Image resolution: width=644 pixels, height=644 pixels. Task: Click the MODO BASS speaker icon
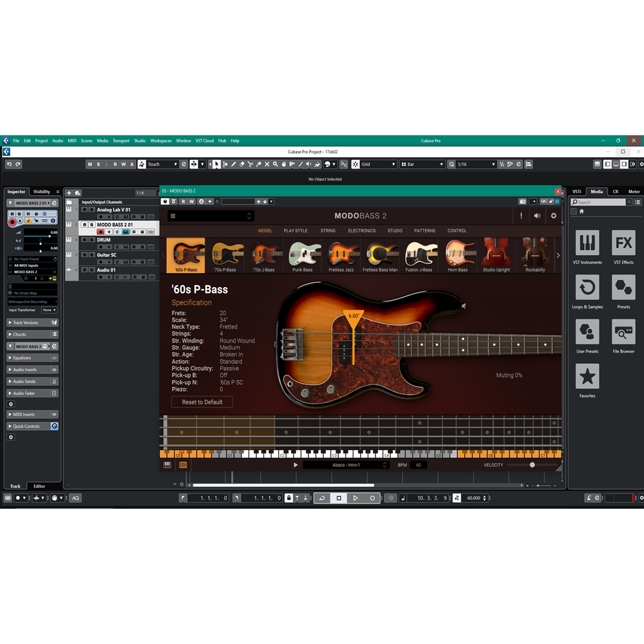click(x=537, y=216)
